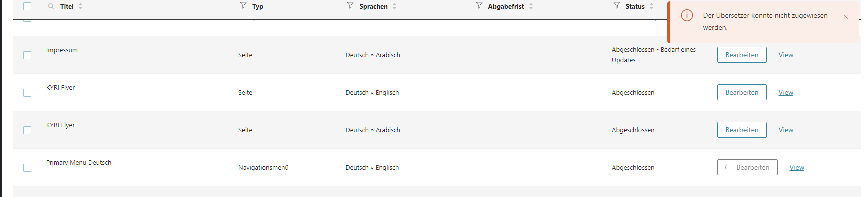Click the loading Bearbeiten button for Primary Menu
This screenshot has height=197, width=868.
(x=747, y=167)
